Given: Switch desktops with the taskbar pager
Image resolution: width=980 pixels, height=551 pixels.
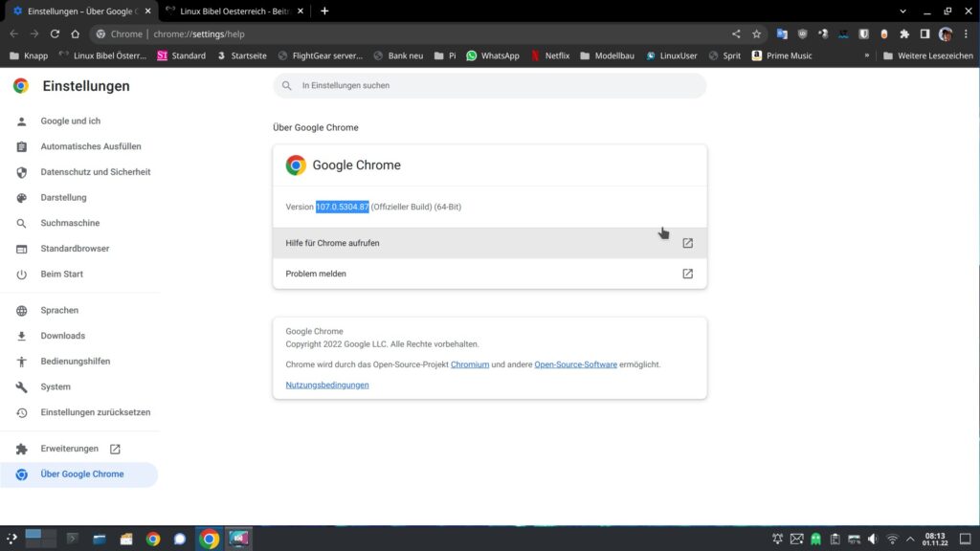Looking at the screenshot, I should (x=40, y=538).
